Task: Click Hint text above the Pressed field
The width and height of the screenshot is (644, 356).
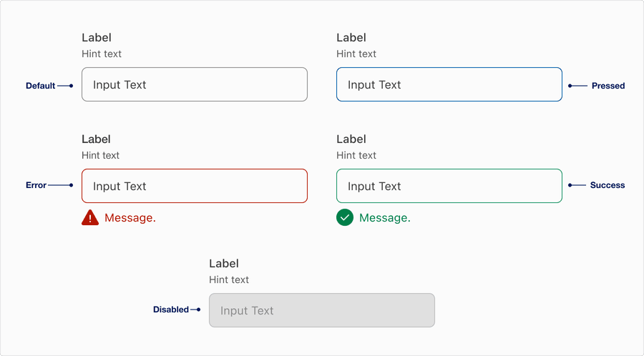Action: click(356, 54)
